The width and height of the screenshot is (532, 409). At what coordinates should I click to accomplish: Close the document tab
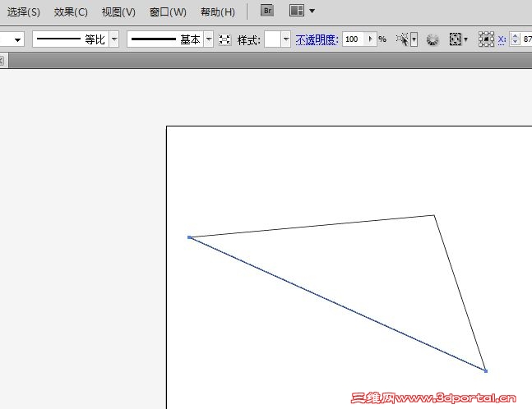[x=2, y=61]
